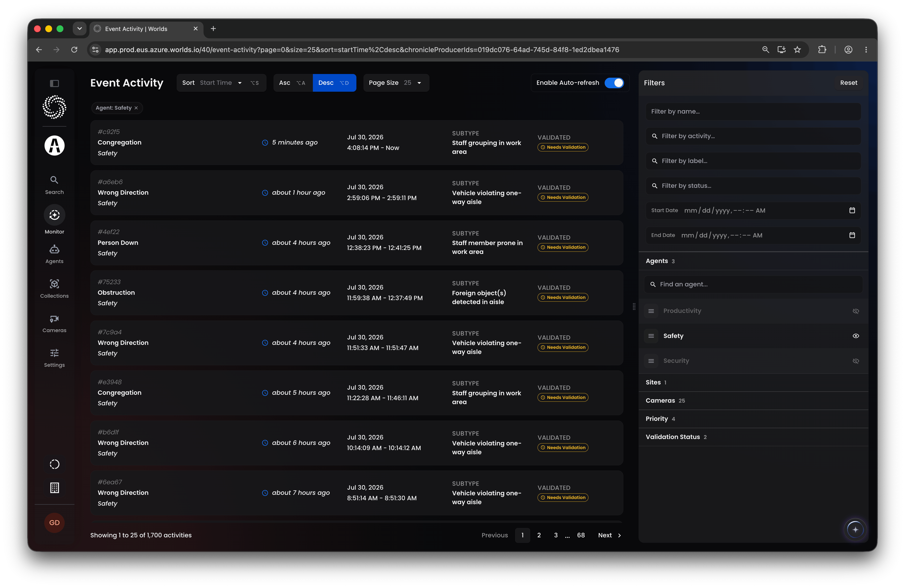Show the Security agent
Viewport: 905px width, 588px height.
pos(856,361)
